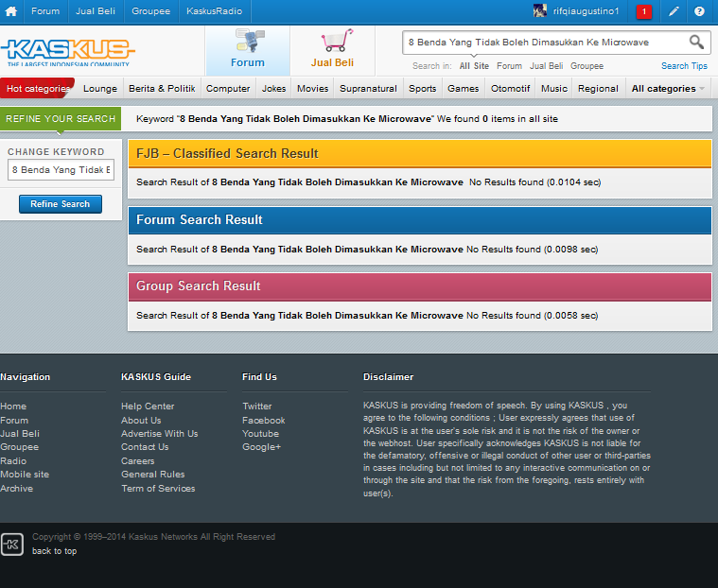Open the Lounge category
The height and width of the screenshot is (588, 718).
(x=100, y=88)
